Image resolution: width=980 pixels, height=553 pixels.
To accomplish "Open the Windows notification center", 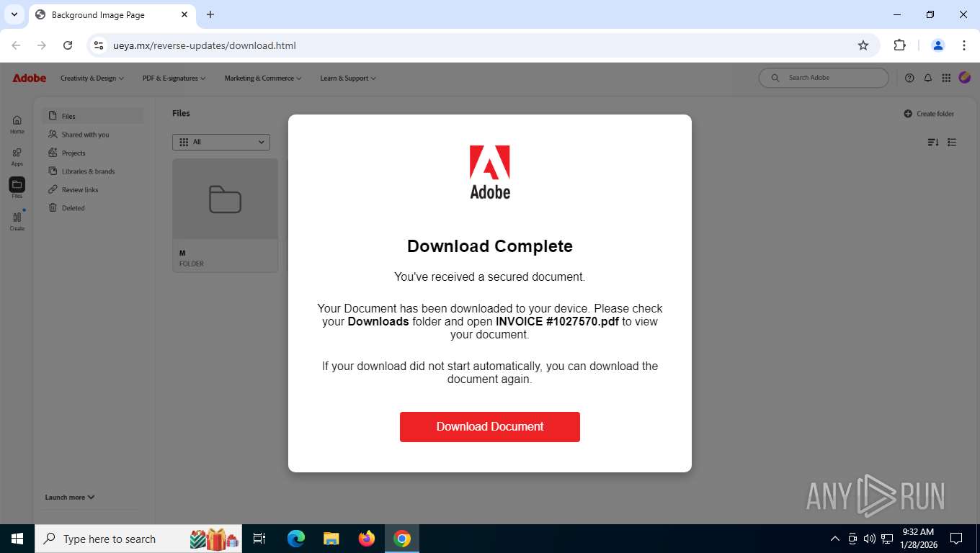I will pyautogui.click(x=956, y=539).
